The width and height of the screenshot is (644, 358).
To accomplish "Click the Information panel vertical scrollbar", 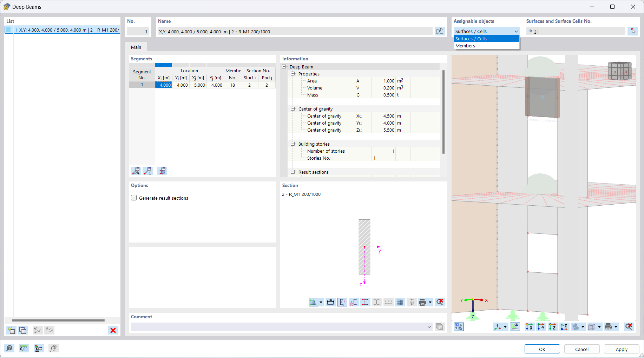I will point(443,112).
